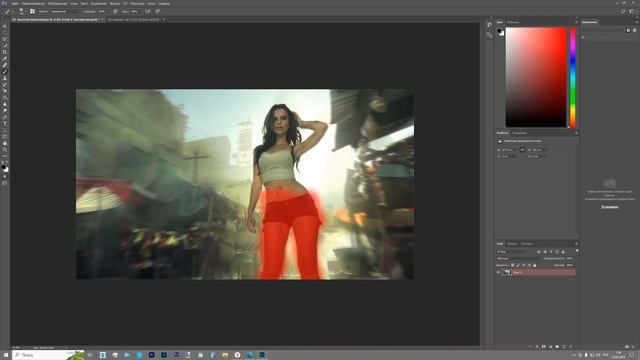The image size is (640, 360).
Task: Select the Lasso tool
Action: (5, 39)
